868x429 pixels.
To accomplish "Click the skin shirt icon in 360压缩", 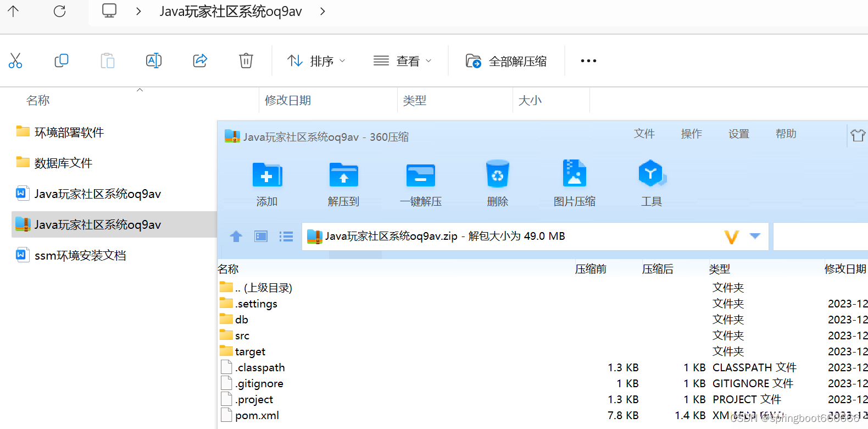I will [858, 135].
